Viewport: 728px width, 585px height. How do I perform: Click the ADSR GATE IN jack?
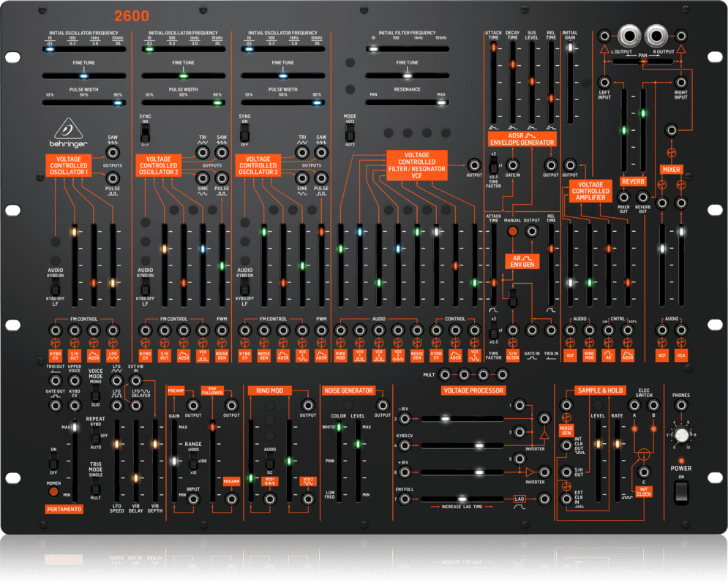point(513,165)
